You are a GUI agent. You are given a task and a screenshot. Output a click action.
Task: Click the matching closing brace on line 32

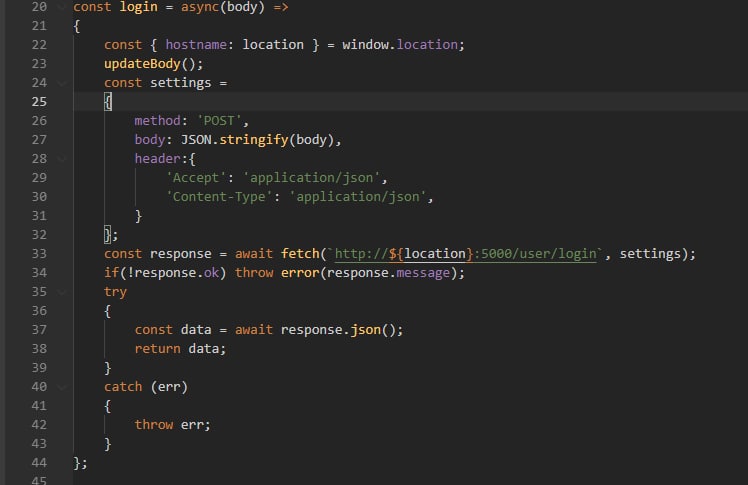pos(108,235)
